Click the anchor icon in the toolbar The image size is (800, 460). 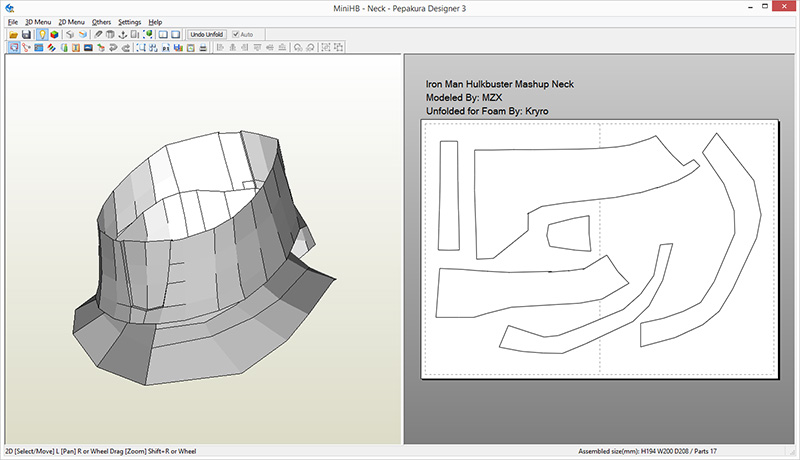[x=122, y=35]
